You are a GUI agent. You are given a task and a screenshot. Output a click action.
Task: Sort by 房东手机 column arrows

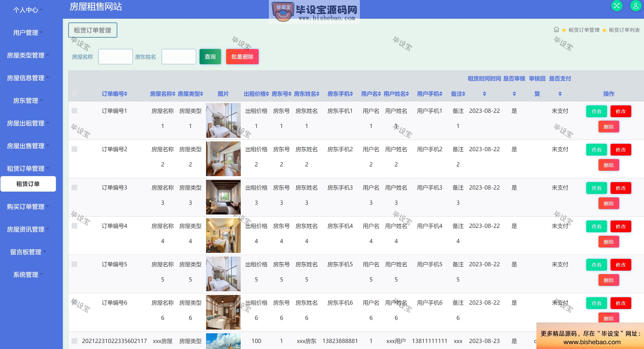click(351, 94)
